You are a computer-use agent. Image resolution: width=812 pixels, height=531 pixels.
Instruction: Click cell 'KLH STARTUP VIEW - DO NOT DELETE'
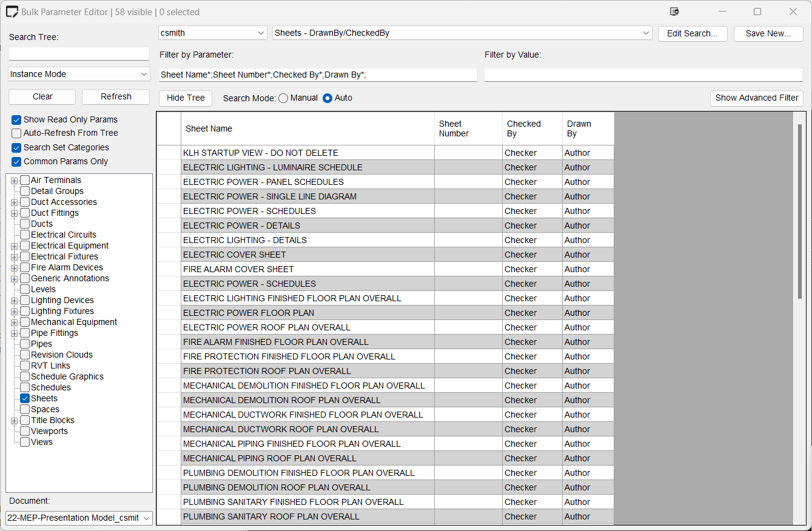307,153
